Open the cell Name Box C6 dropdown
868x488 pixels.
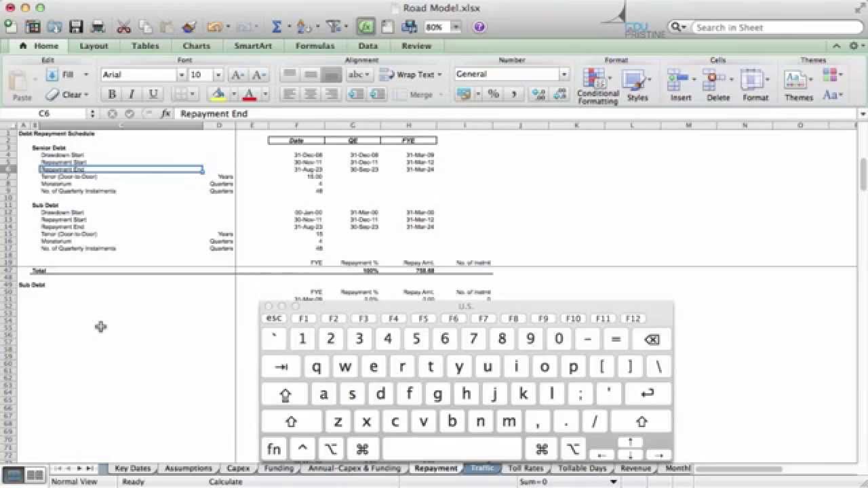pyautogui.click(x=92, y=114)
